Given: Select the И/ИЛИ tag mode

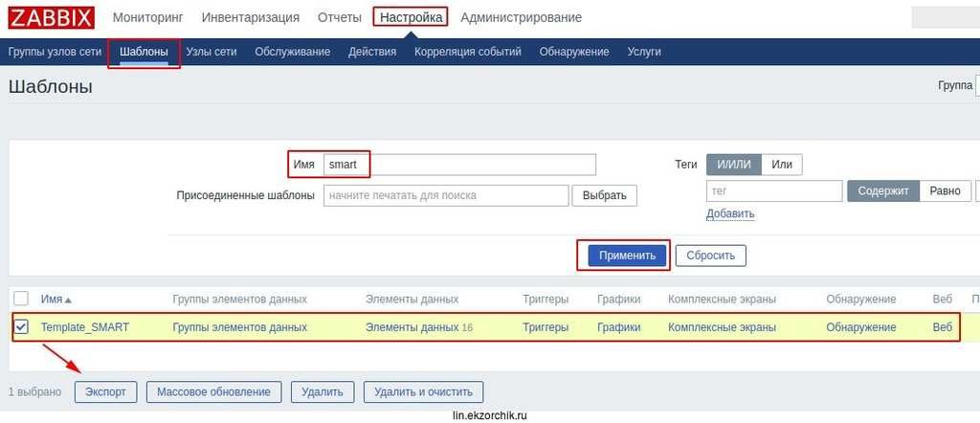Looking at the screenshot, I should 734,165.
